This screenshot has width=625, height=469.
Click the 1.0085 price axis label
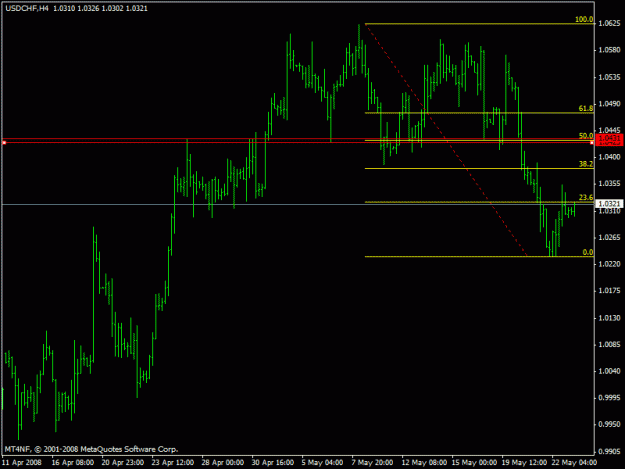pyautogui.click(x=609, y=345)
